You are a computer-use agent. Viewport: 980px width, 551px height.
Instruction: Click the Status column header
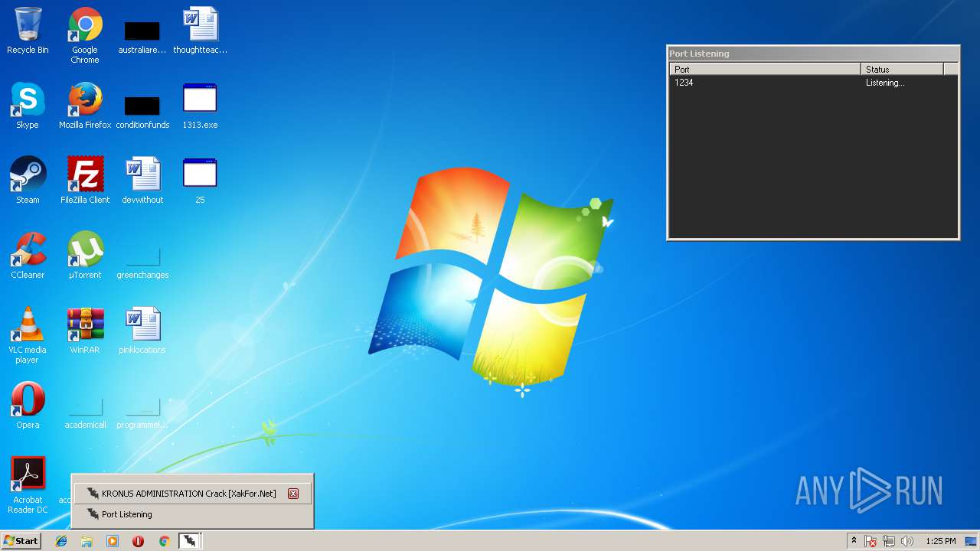point(903,69)
